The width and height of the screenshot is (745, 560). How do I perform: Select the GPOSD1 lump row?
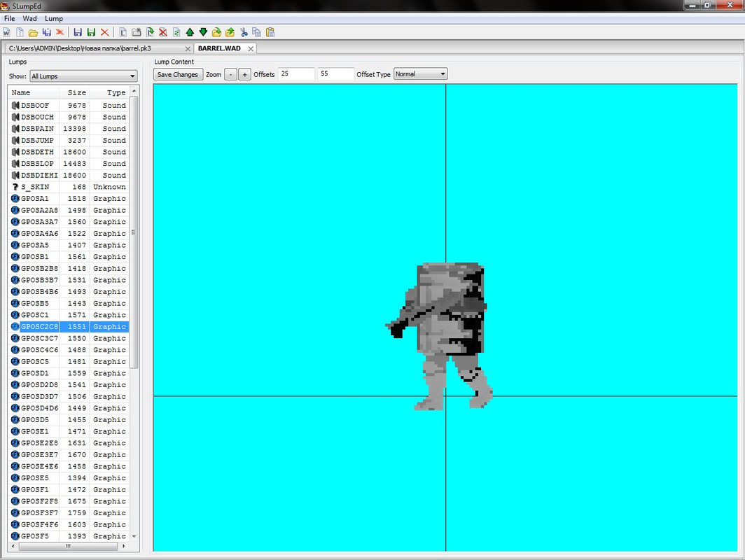pyautogui.click(x=69, y=373)
